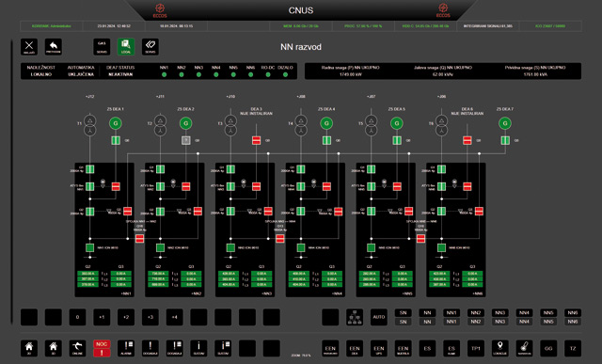
Task: Toggle DEA 1 generator breaker Q0
Action: pyautogui.click(x=116, y=140)
